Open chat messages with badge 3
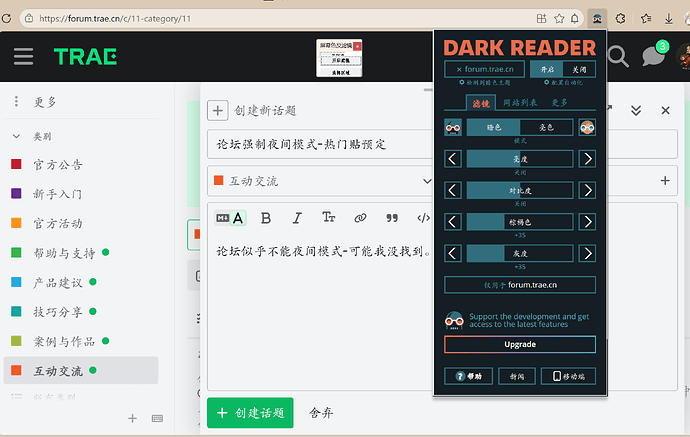This screenshot has width=690, height=437. coord(654,55)
